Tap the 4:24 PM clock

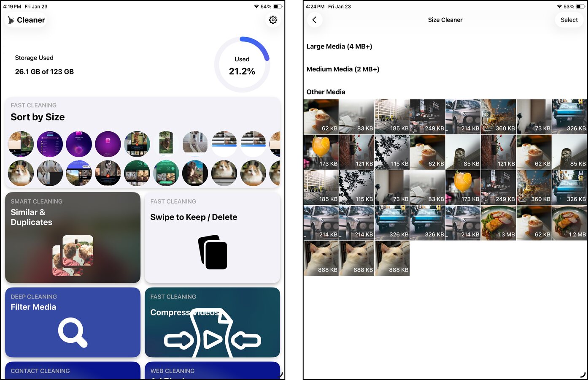tap(315, 7)
